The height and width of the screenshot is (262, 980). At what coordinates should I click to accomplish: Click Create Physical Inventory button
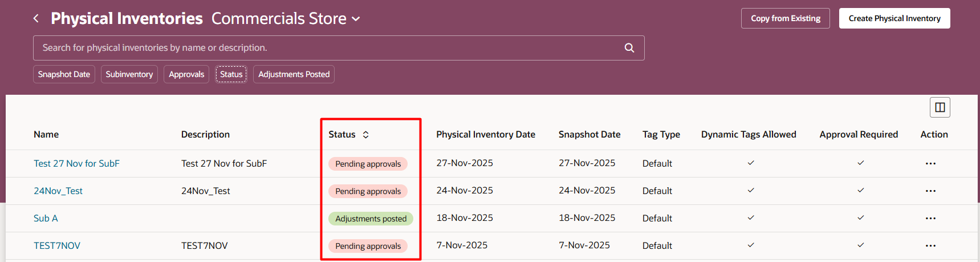click(894, 18)
